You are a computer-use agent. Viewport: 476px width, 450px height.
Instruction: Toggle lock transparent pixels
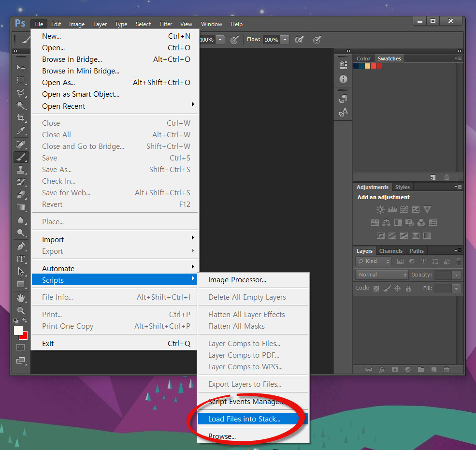click(376, 289)
